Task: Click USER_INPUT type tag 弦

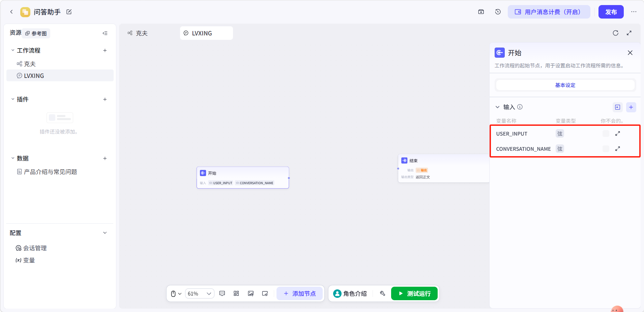Action: (560, 134)
